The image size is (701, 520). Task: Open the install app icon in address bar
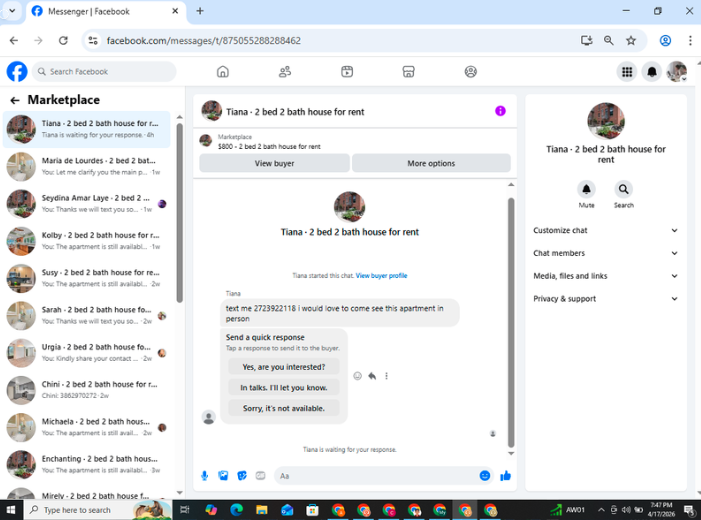587,41
